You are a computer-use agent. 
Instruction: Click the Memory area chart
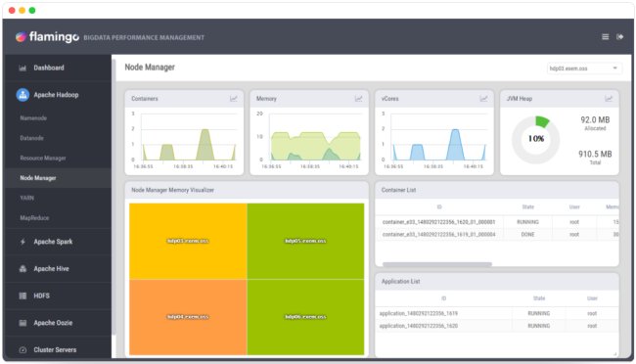point(316,137)
